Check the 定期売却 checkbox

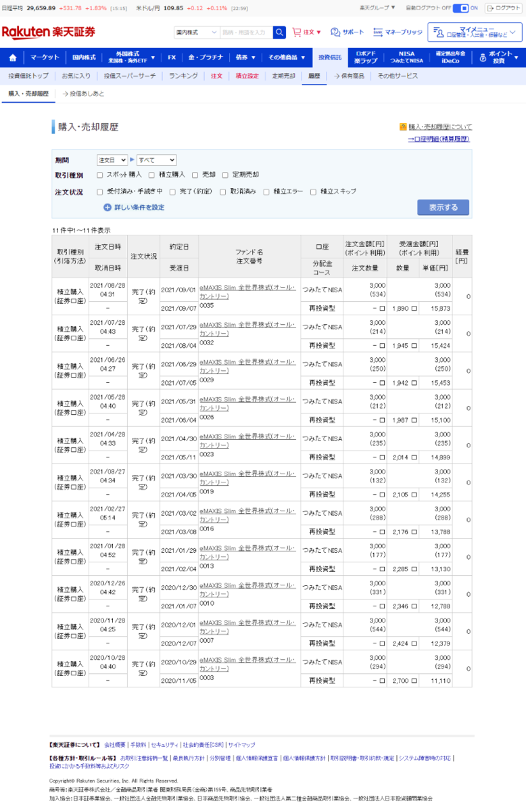[226, 175]
